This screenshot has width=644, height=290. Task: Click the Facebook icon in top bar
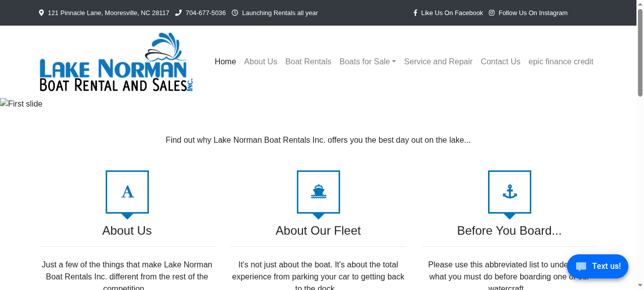416,13
